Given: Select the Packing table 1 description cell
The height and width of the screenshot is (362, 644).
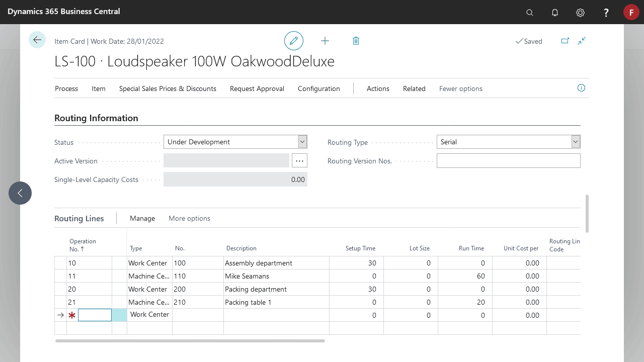Looking at the screenshot, I should pos(276,302).
